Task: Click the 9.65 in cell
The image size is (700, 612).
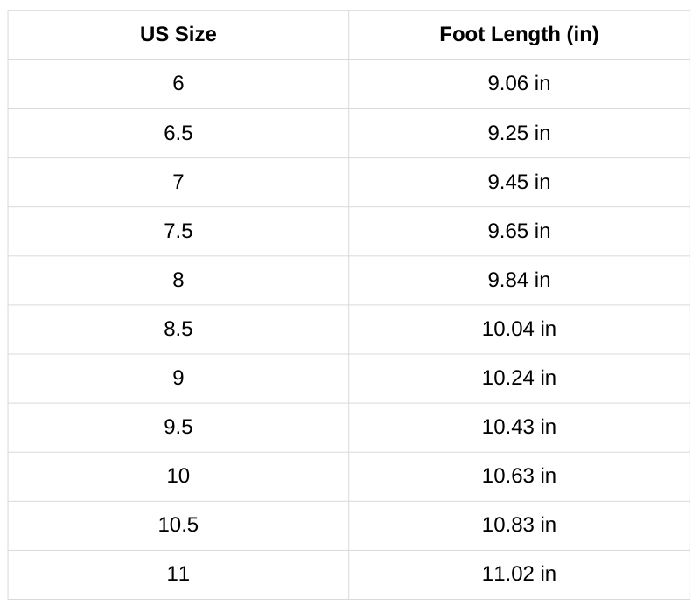Action: [519, 231]
